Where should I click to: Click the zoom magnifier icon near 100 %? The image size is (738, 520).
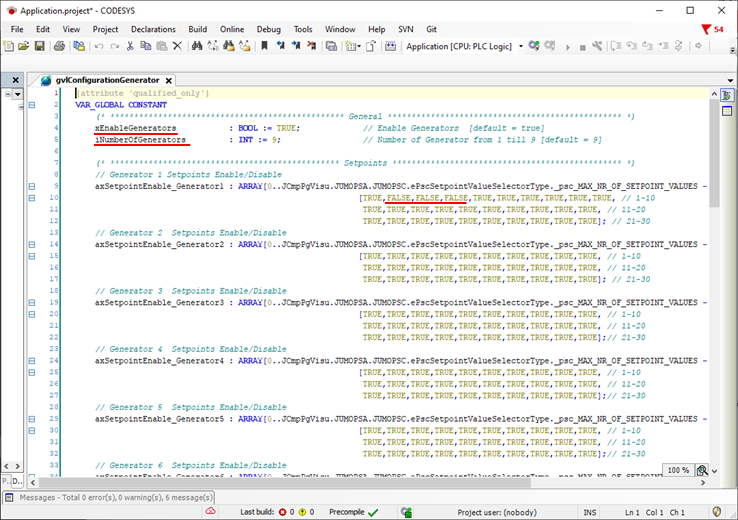coord(702,470)
